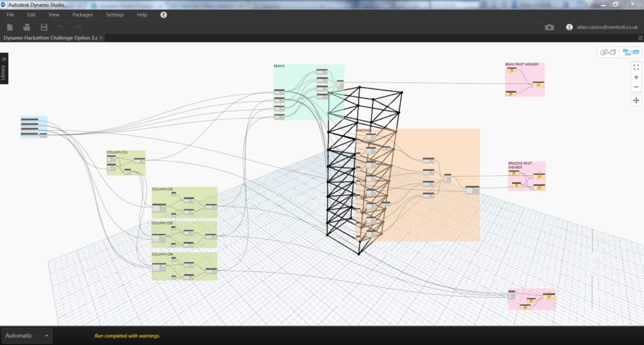Open the Automatic run mode dropdown
Image resolution: width=644 pixels, height=345 pixels.
pos(26,336)
